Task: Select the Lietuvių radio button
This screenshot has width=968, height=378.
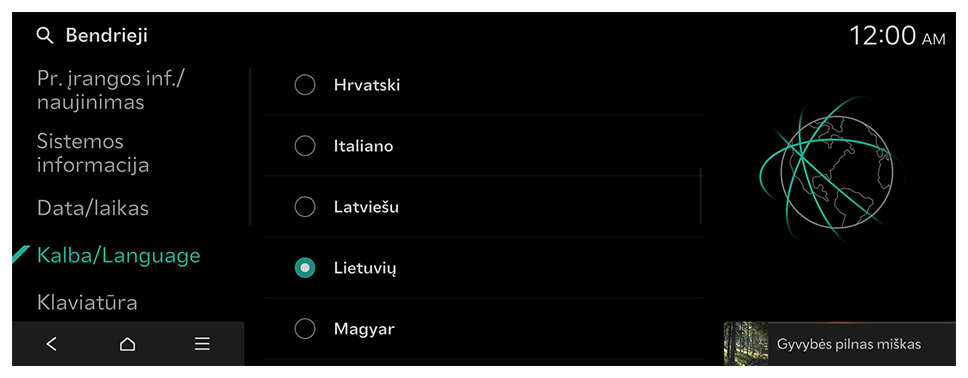Action: coord(305,268)
